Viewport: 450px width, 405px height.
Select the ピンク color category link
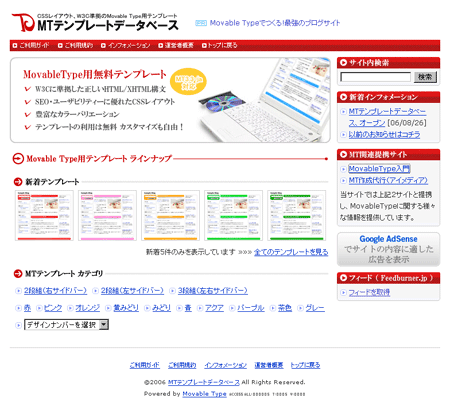[x=53, y=308]
